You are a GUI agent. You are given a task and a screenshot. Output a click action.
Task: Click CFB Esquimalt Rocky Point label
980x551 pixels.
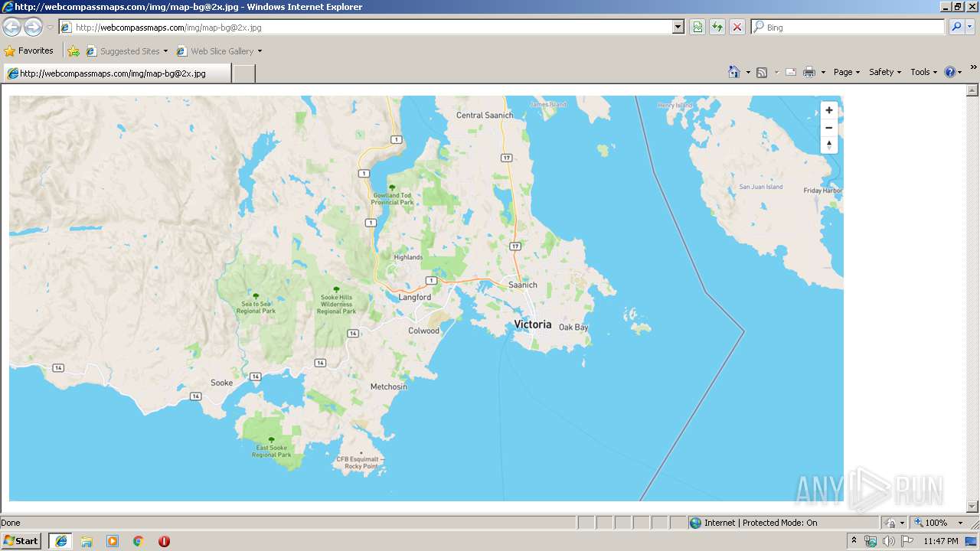click(x=361, y=462)
